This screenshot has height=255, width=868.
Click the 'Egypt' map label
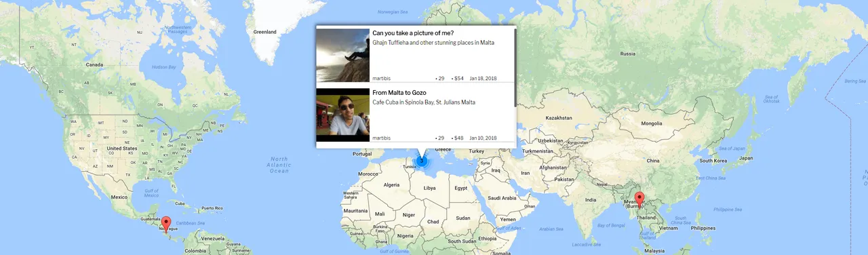coord(461,188)
